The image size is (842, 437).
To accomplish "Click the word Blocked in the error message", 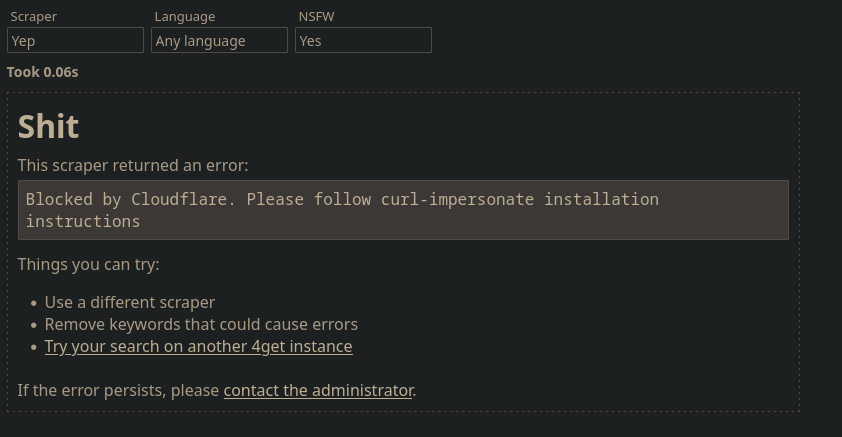I will click(59, 199).
